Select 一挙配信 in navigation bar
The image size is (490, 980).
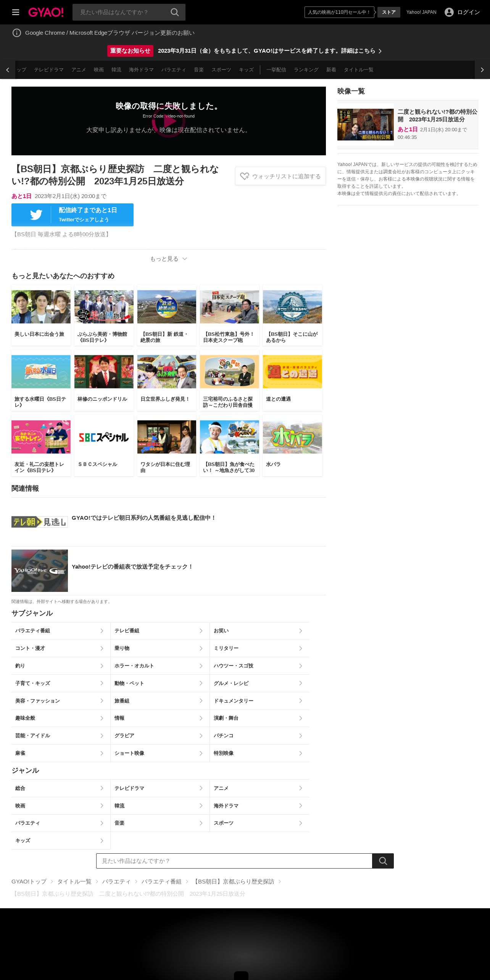tap(276, 70)
